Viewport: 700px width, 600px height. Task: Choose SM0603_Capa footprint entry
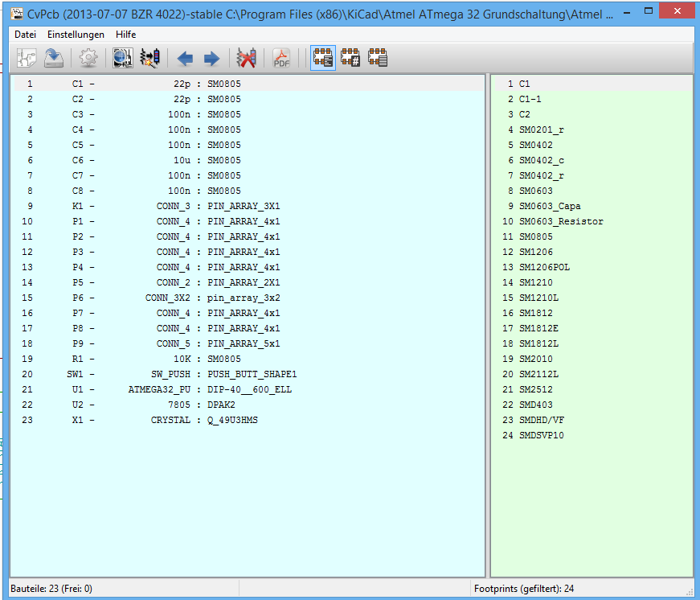[550, 206]
